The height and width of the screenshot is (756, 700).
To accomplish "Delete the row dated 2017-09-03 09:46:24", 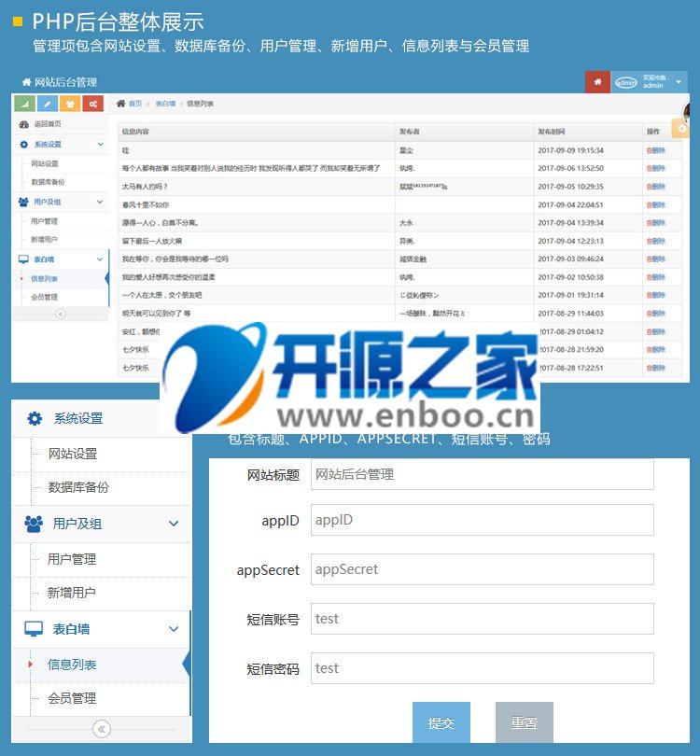I will pos(656,259).
